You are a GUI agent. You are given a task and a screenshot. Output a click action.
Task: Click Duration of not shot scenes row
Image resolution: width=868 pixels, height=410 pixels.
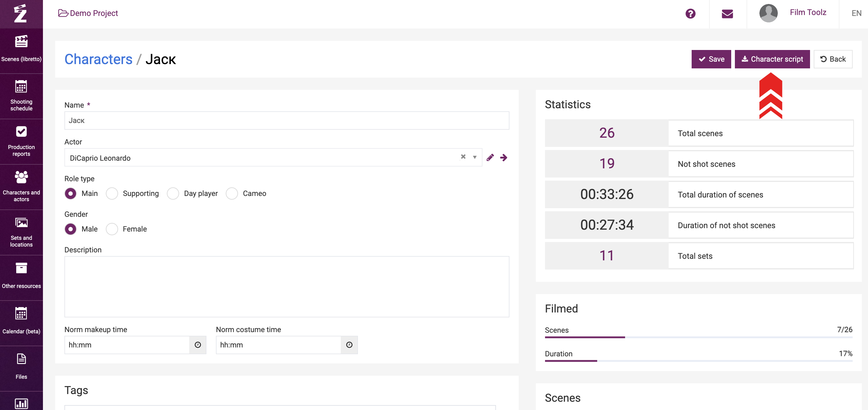[699, 225]
